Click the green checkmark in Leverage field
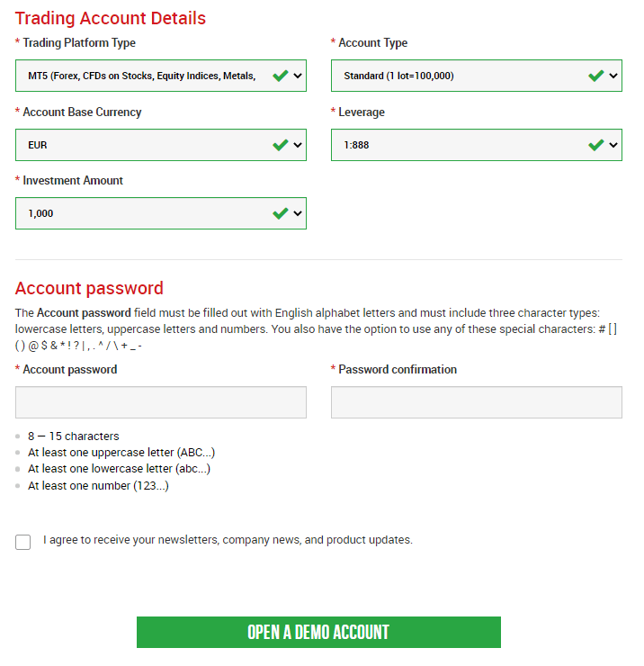 click(x=595, y=145)
